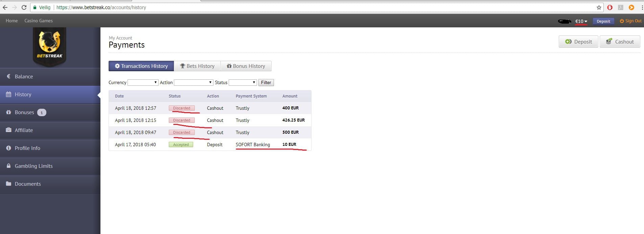Click the Discarded status for 500 EUR cashout
The image size is (644, 234).
pyautogui.click(x=182, y=132)
